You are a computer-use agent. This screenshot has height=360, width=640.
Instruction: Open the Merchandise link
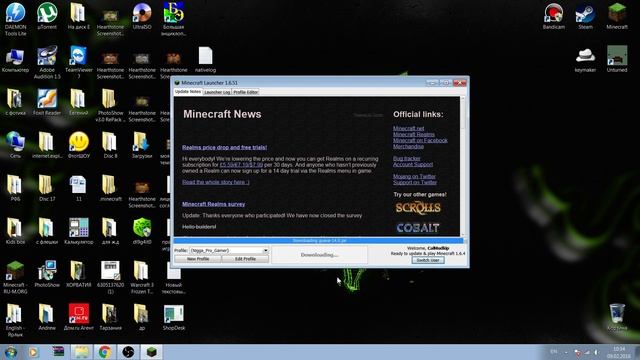408,146
